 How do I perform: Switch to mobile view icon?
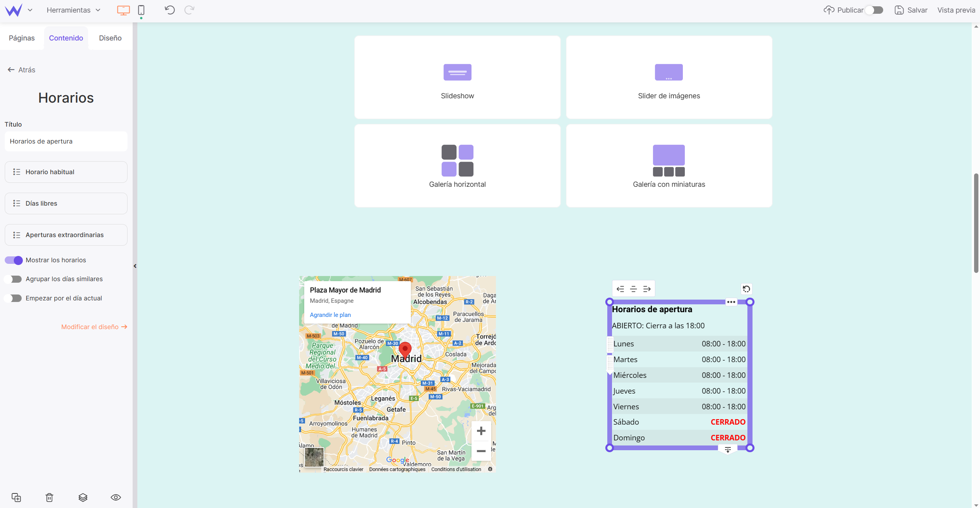tap(141, 10)
